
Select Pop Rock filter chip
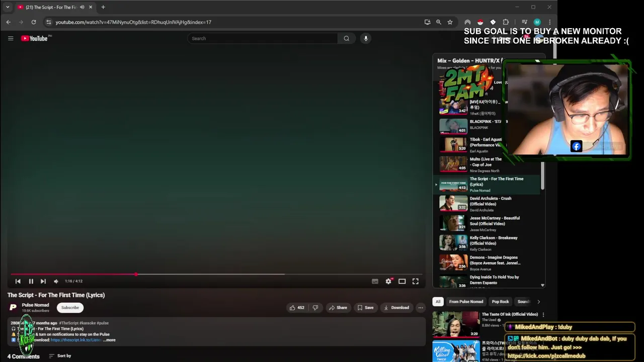tap(500, 302)
